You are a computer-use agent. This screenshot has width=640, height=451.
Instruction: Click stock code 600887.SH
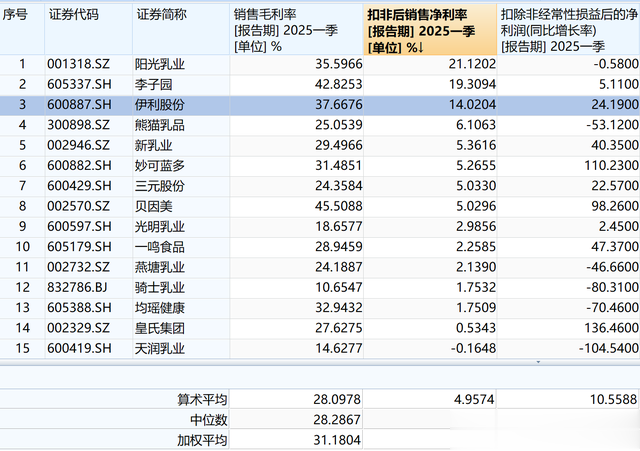(79, 105)
